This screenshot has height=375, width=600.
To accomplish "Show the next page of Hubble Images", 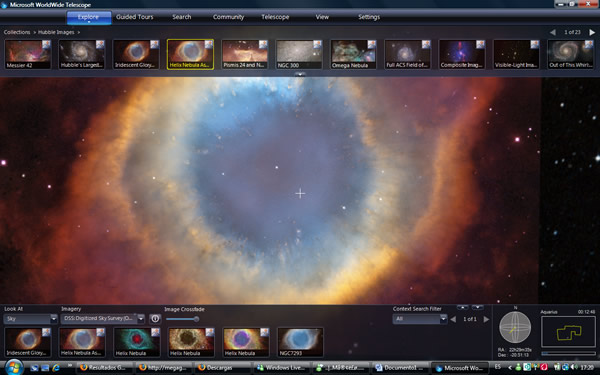I will pyautogui.click(x=592, y=33).
